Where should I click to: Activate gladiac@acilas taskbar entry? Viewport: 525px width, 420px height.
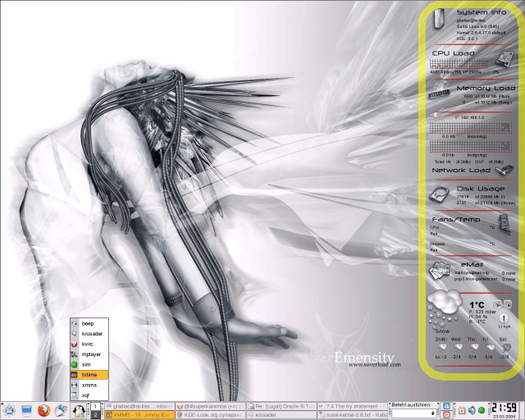click(139, 406)
